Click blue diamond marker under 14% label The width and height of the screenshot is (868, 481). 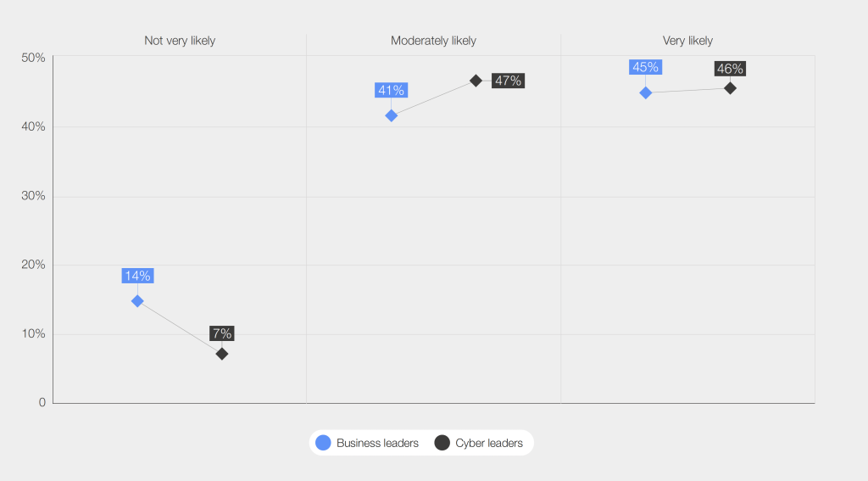tap(137, 301)
